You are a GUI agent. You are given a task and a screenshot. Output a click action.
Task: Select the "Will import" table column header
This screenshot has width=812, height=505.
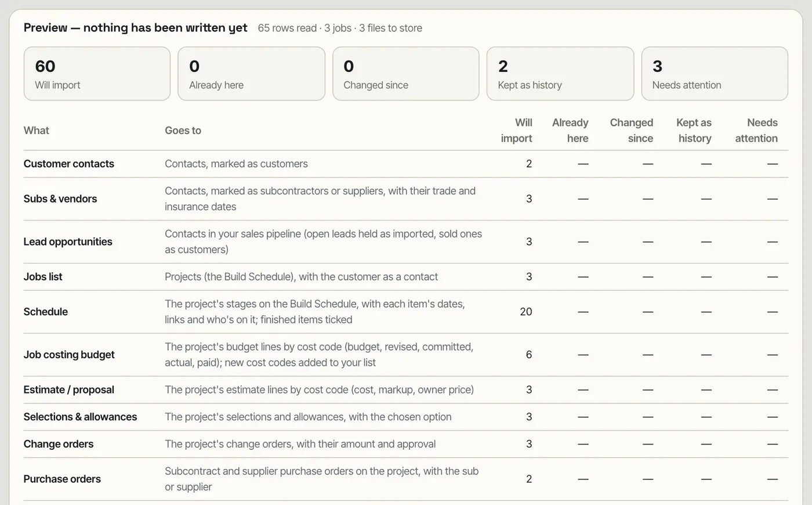click(x=517, y=131)
